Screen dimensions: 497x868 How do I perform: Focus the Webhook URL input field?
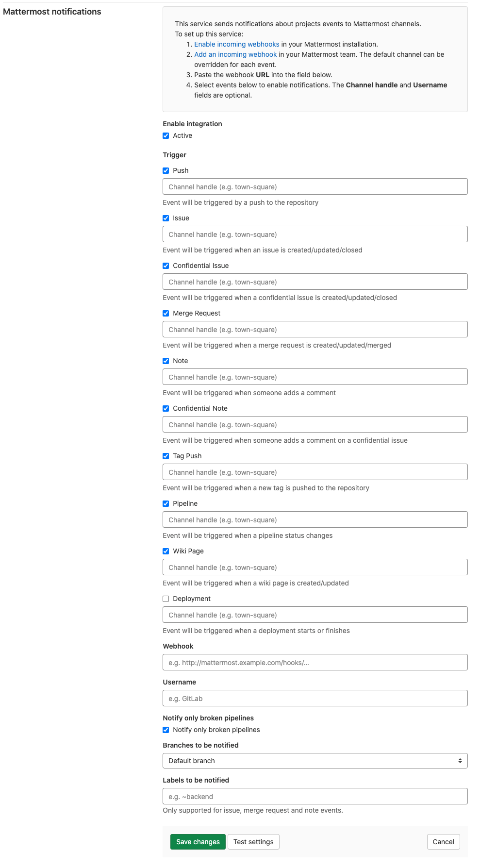(315, 663)
